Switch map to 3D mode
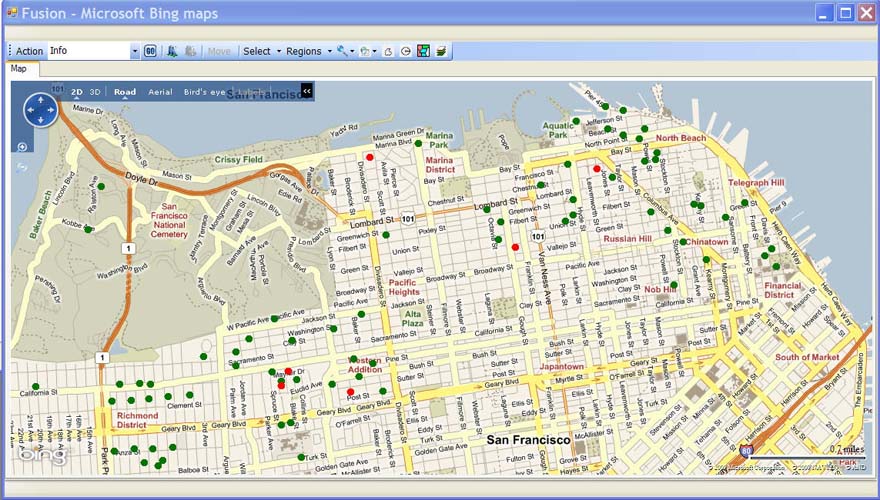Image resolution: width=880 pixels, height=500 pixels. click(95, 92)
